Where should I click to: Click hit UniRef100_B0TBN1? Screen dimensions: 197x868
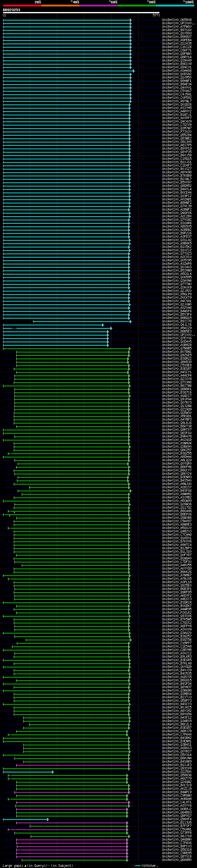click(x=177, y=352)
